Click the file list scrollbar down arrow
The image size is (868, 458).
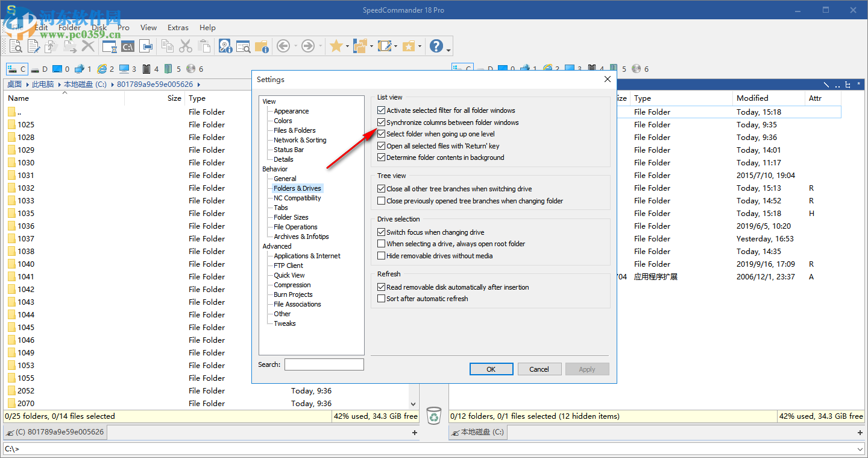pos(413,404)
